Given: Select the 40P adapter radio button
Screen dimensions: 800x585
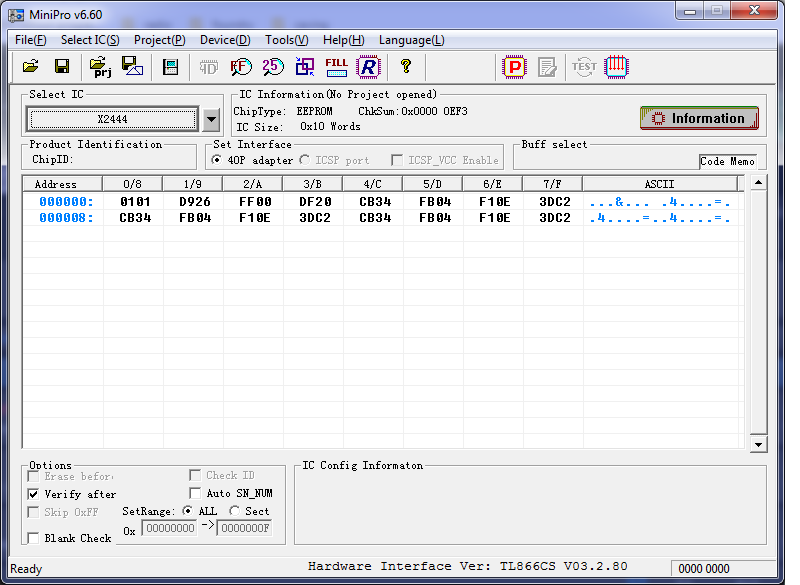Looking at the screenshot, I should pyautogui.click(x=217, y=160).
